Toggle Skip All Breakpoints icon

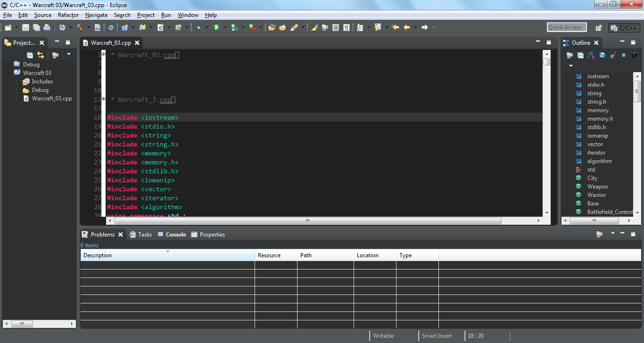tap(111, 27)
